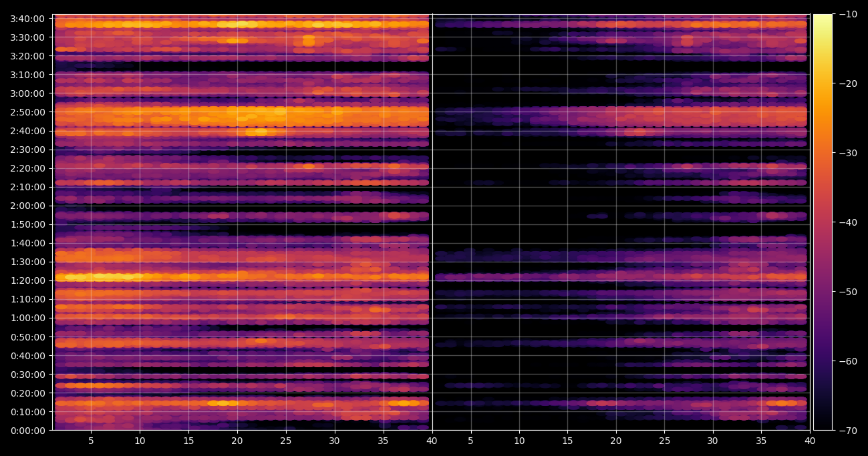Click the 1:50:00 y-axis tick label
This screenshot has height=456, width=868.
click(x=27, y=224)
